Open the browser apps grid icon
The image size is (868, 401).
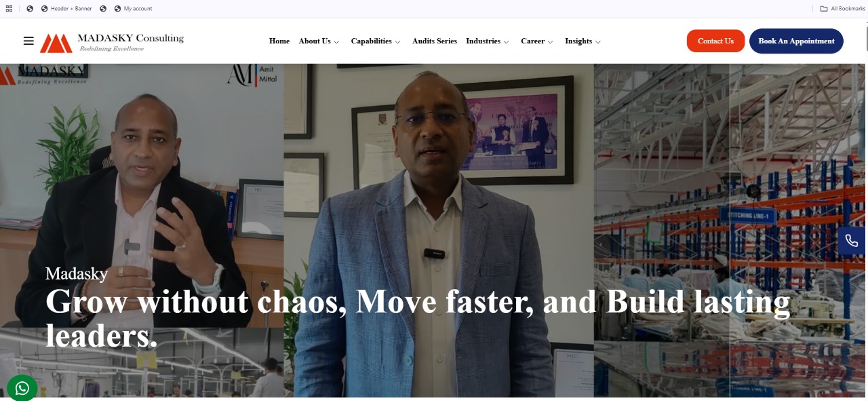9,9
